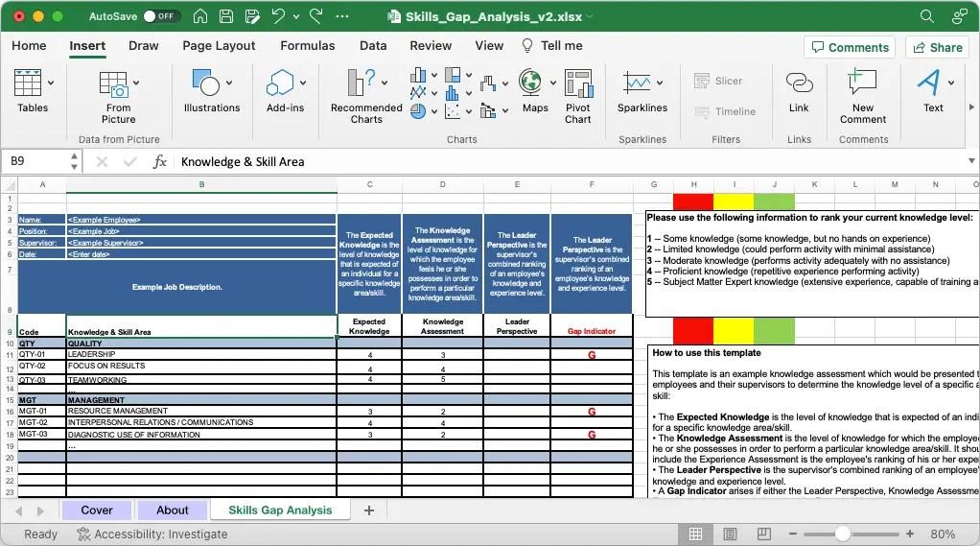
Task: Open the Cover sheet tab
Action: [x=97, y=510]
